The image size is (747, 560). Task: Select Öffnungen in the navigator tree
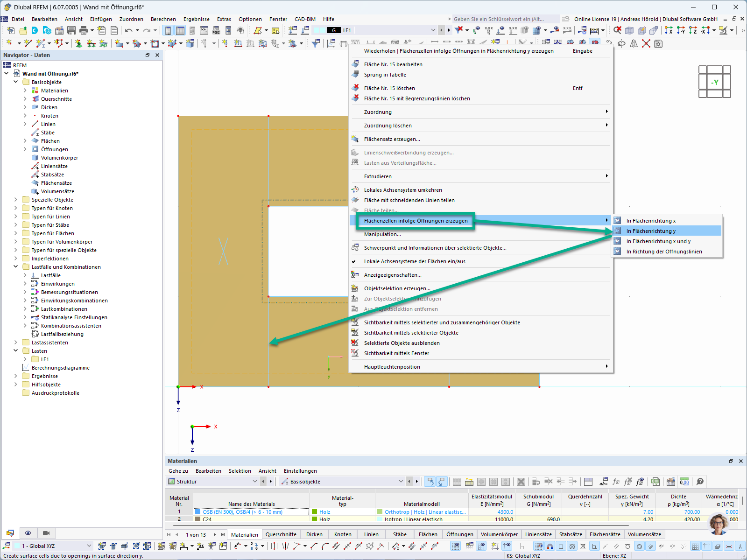pos(55,149)
